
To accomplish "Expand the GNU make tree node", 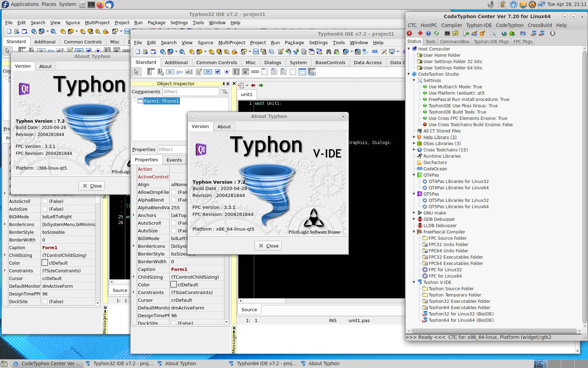I will point(414,213).
